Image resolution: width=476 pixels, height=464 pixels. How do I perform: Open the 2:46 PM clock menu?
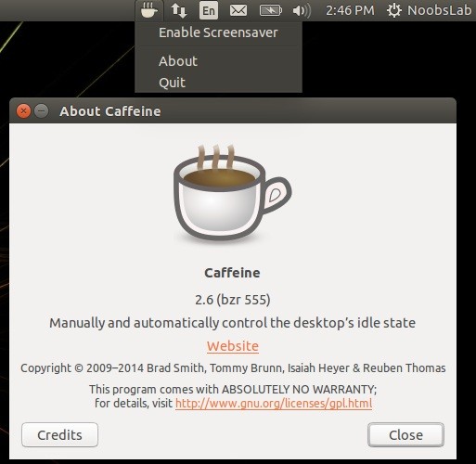pos(350,10)
